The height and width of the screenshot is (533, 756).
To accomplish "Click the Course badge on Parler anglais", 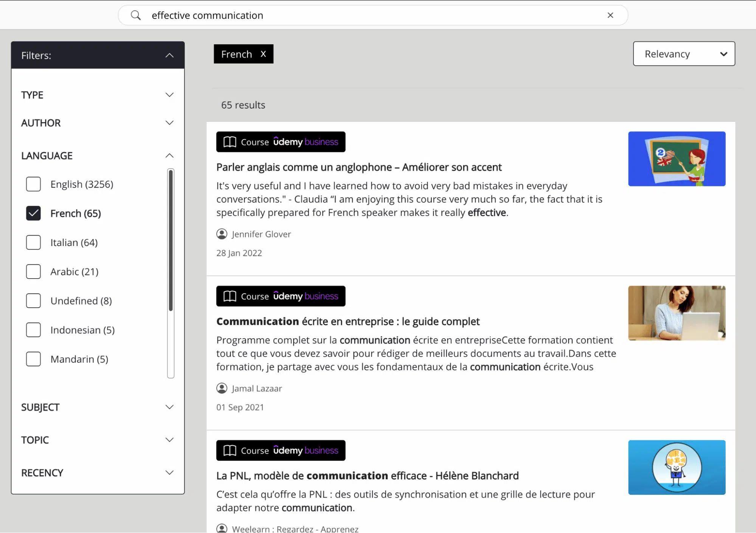I will pos(281,142).
